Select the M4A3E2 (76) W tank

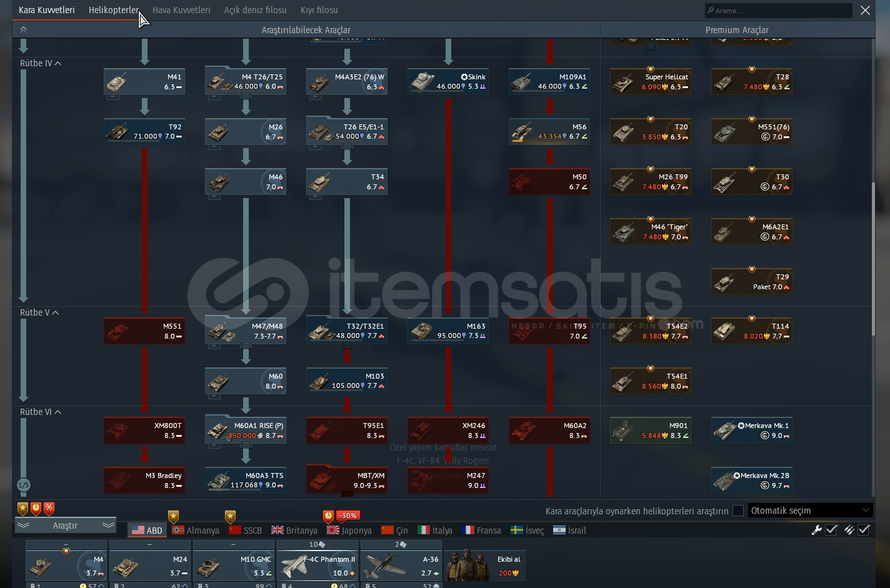click(347, 82)
